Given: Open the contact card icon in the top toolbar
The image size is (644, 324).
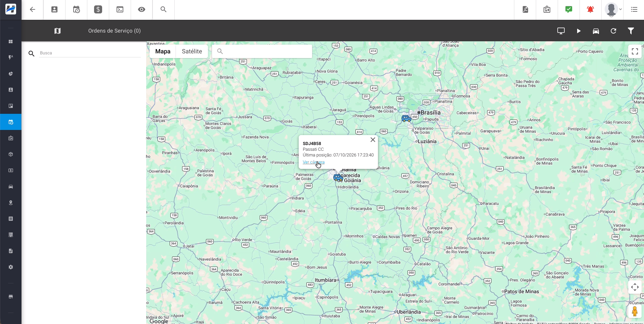Looking at the screenshot, I should 54,9.
